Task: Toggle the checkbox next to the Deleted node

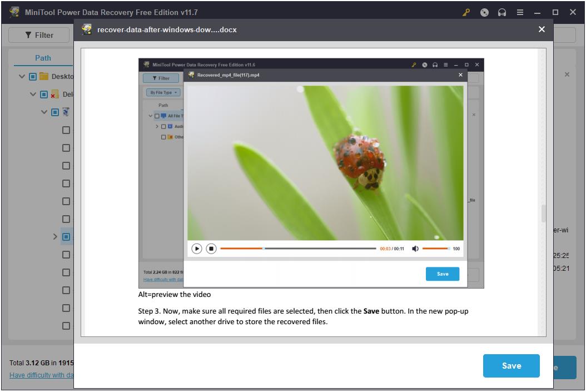Action: point(44,94)
